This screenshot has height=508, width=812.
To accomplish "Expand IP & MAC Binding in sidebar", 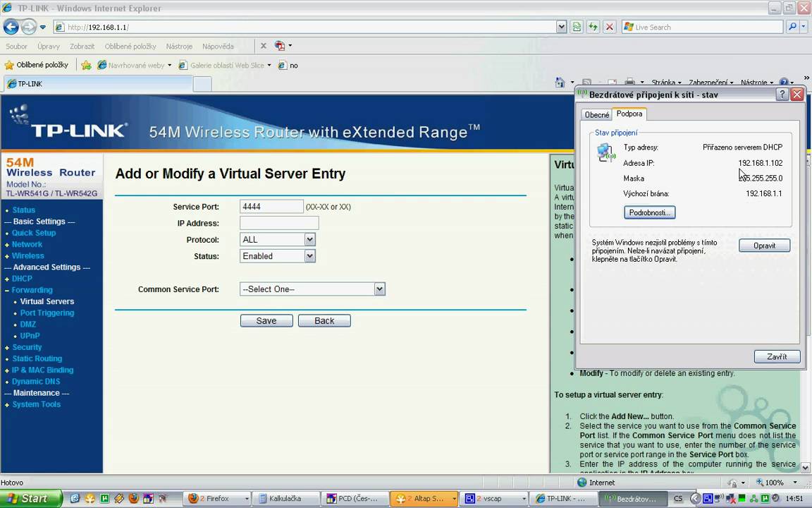I will click(x=42, y=370).
